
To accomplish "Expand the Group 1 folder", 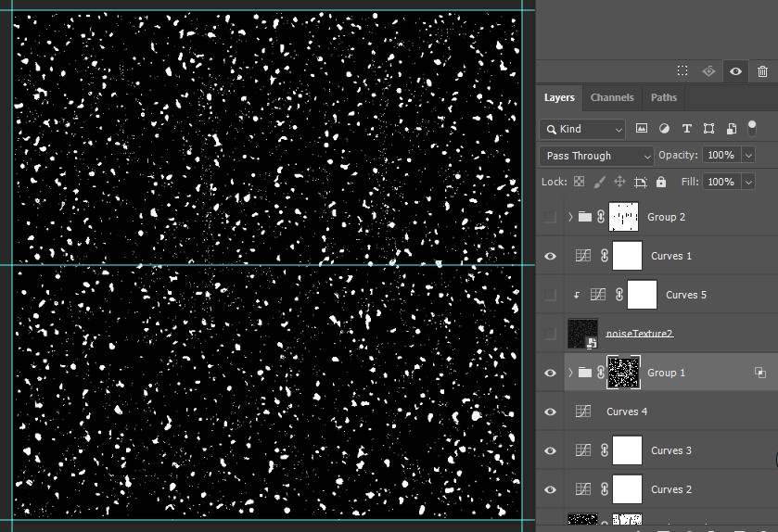I will (570, 373).
